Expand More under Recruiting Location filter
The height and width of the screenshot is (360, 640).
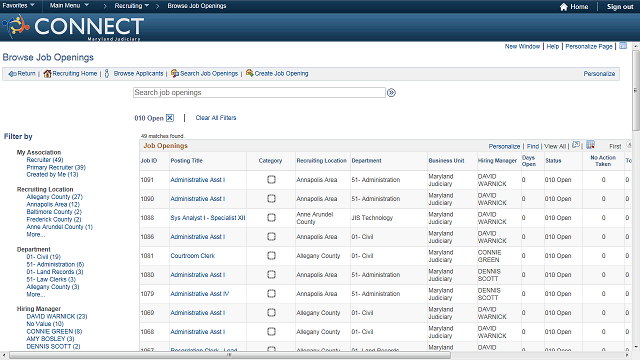36,234
